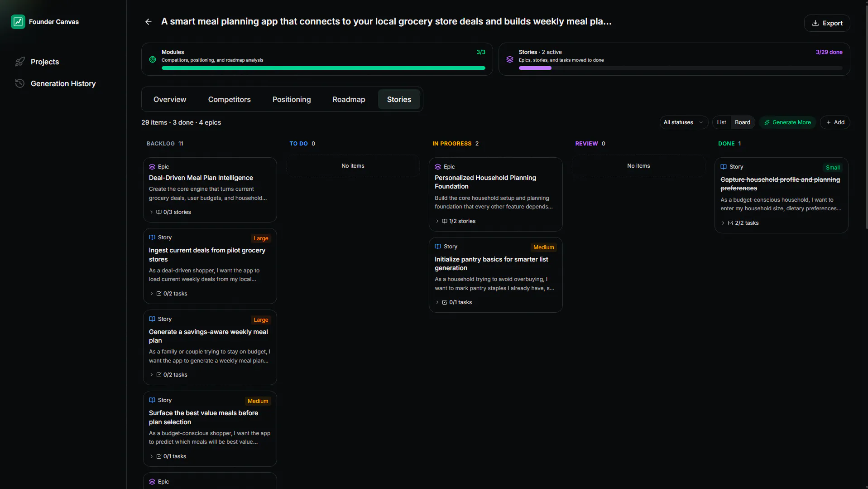
Task: Click epic icon on Personalized Household Planning Foundation card
Action: pyautogui.click(x=438, y=167)
